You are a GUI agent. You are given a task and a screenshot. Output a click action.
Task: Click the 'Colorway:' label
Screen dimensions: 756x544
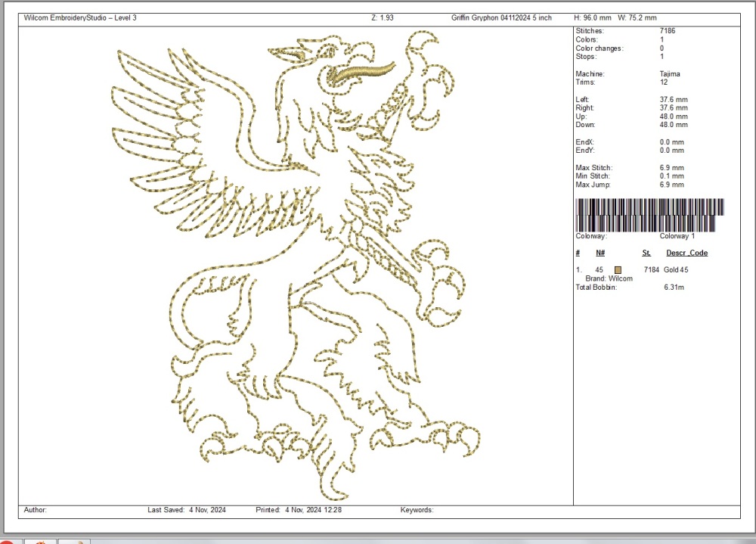[591, 236]
